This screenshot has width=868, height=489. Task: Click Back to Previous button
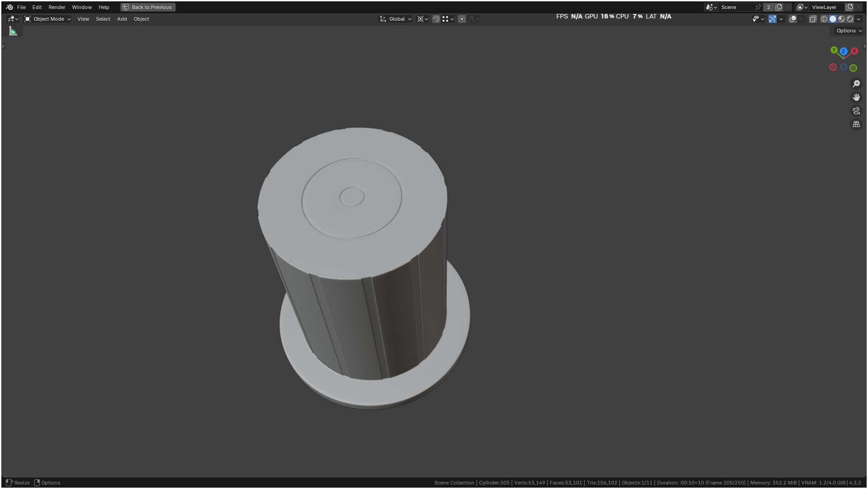(x=148, y=7)
